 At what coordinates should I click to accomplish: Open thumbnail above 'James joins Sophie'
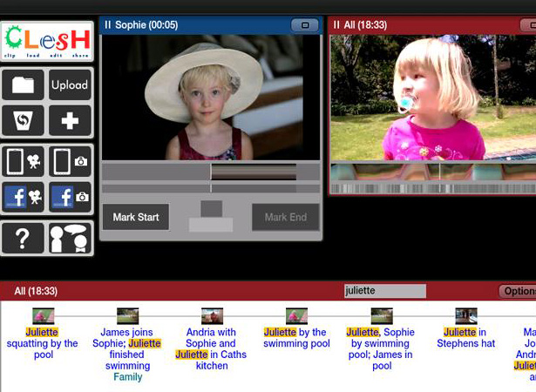pos(127,316)
